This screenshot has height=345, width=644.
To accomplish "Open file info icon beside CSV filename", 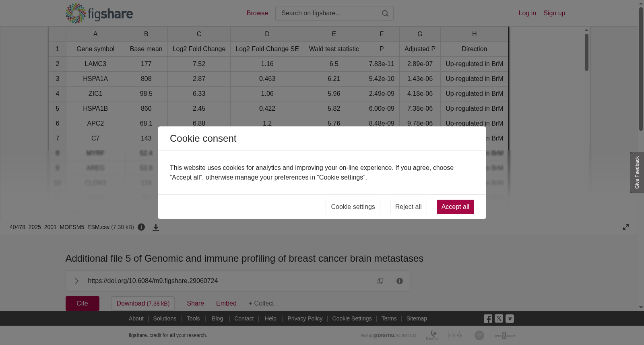I will coord(141,227).
